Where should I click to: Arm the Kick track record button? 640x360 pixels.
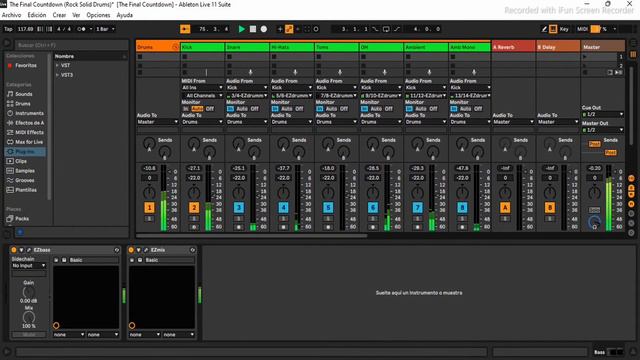(x=194, y=227)
